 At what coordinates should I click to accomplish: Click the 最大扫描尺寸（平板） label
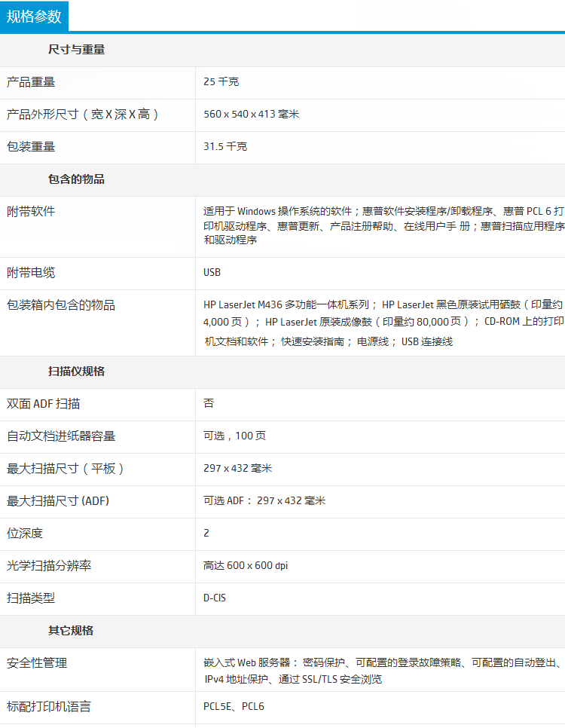coord(65,469)
